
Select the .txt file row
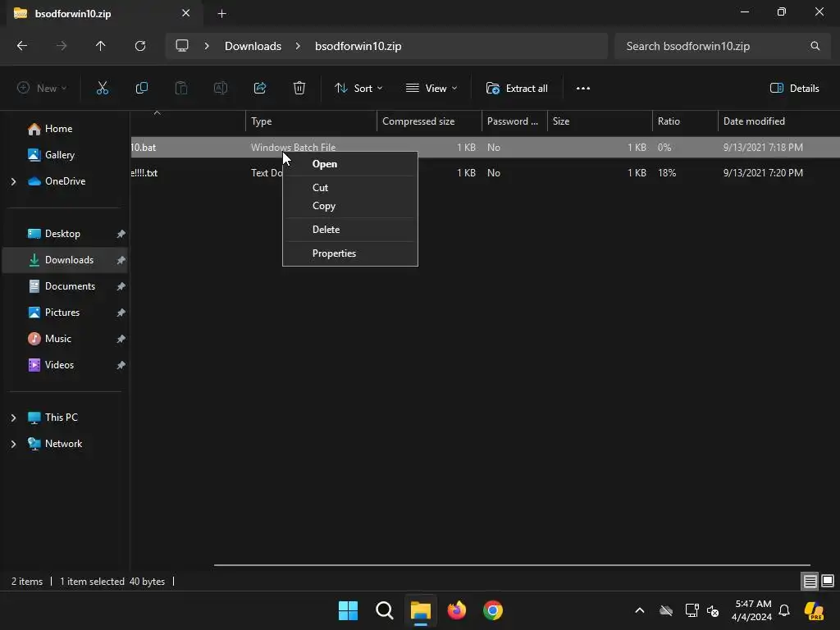click(x=485, y=173)
